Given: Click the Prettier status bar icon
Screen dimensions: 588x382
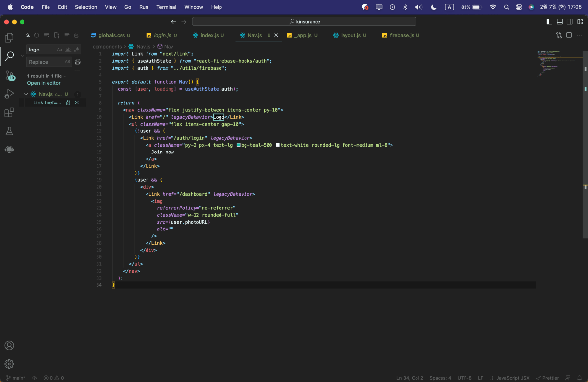Looking at the screenshot, I should click(547, 378).
